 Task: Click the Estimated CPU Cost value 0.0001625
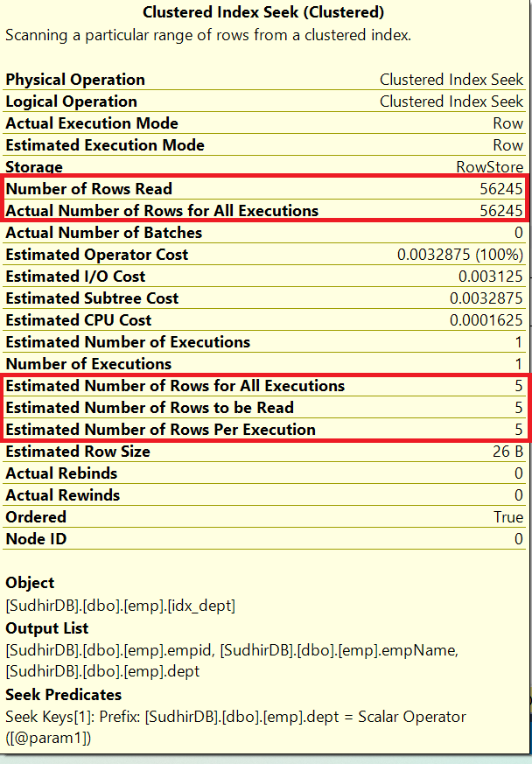click(486, 320)
